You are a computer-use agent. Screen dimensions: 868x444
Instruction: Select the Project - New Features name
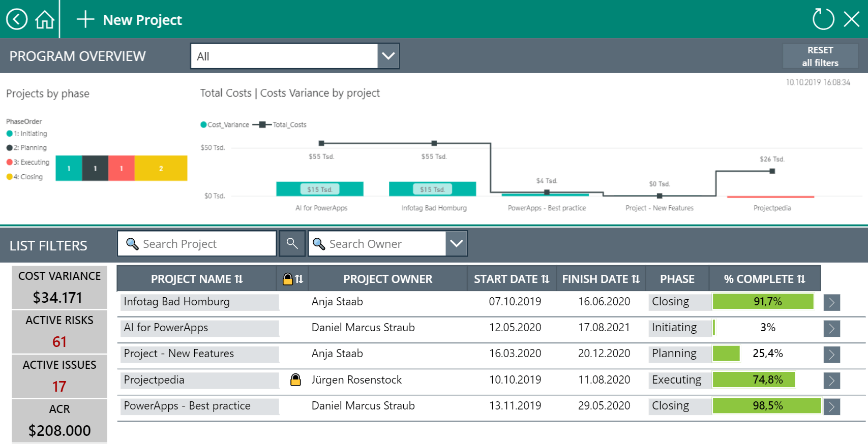tap(200, 354)
